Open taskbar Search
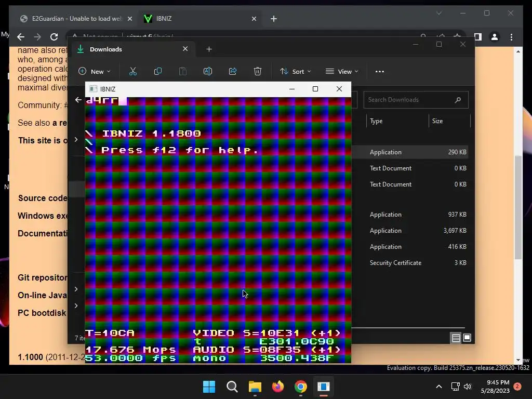Screen dimensions: 532x399 [x=232, y=387]
